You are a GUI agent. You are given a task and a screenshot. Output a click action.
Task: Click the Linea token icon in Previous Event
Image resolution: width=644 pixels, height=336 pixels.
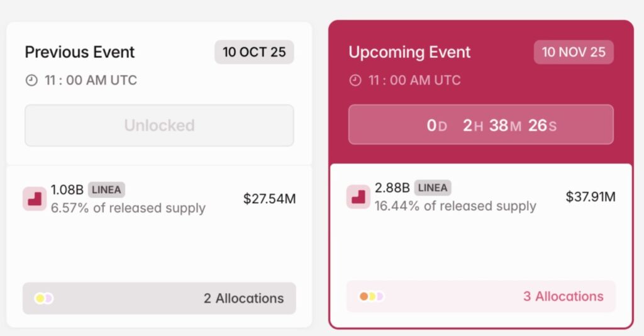click(x=35, y=198)
